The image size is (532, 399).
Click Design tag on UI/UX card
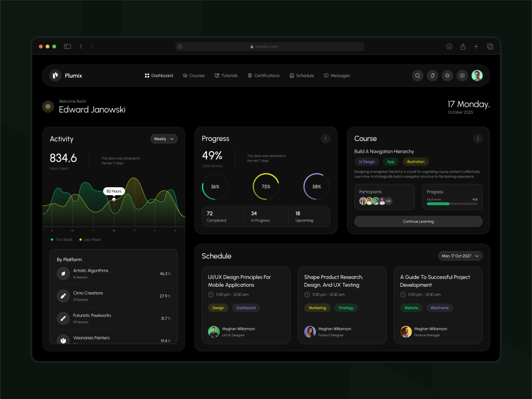click(218, 307)
